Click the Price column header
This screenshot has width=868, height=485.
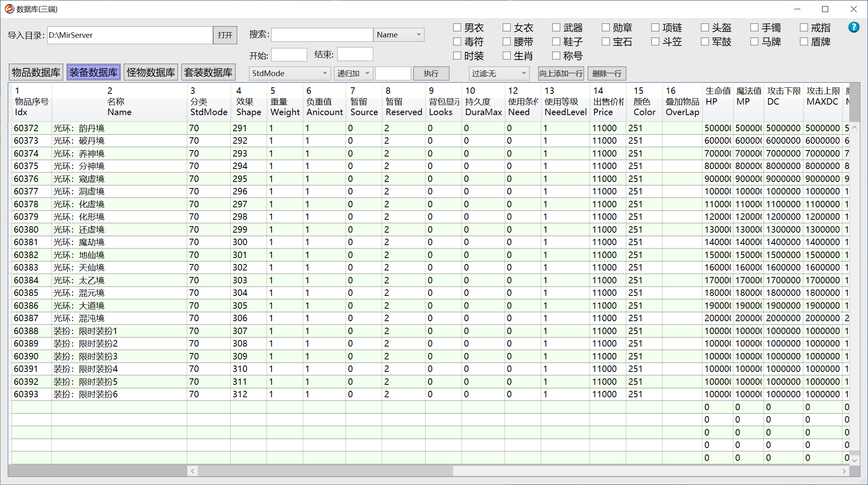tap(608, 101)
